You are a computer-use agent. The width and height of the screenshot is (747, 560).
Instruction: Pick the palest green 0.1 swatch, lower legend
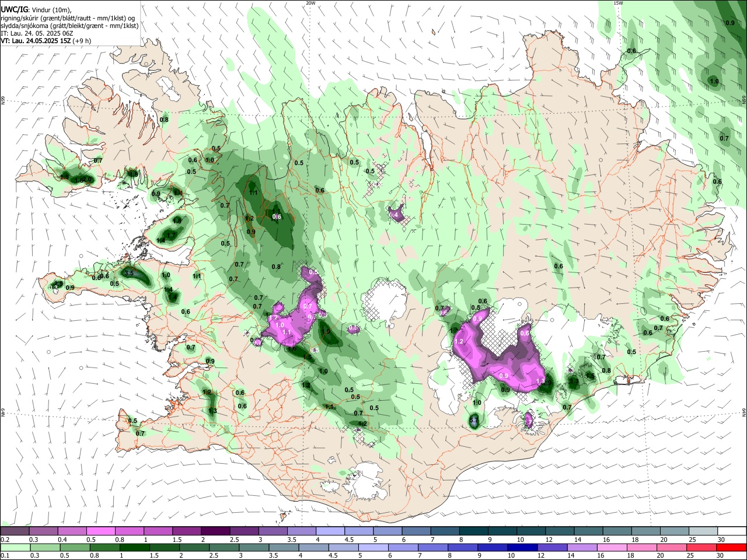(15, 547)
